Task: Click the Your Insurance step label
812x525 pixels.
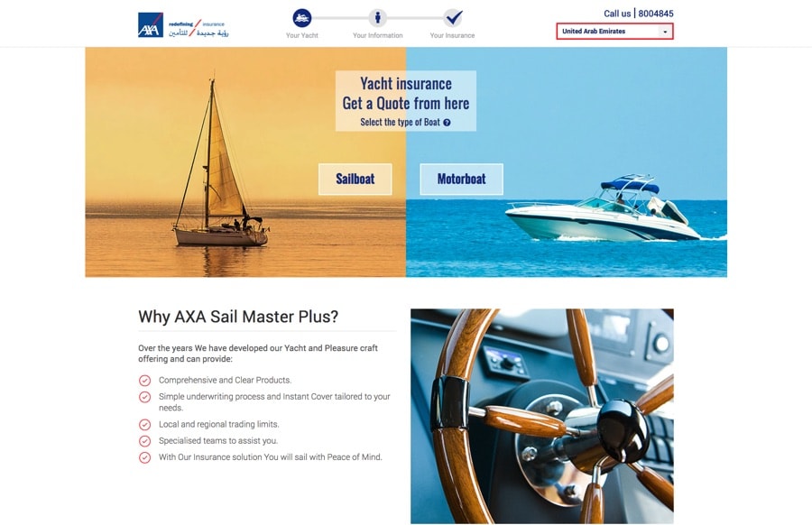Action: pyautogui.click(x=452, y=36)
